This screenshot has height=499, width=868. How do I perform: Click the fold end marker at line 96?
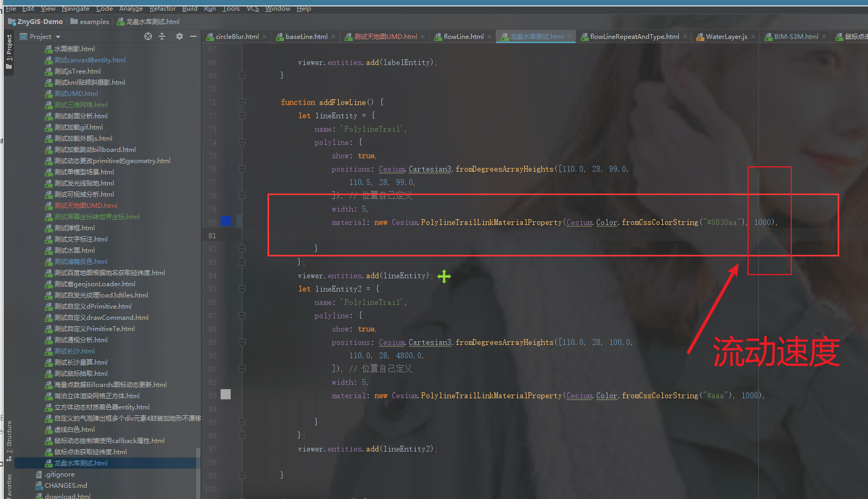(x=242, y=435)
